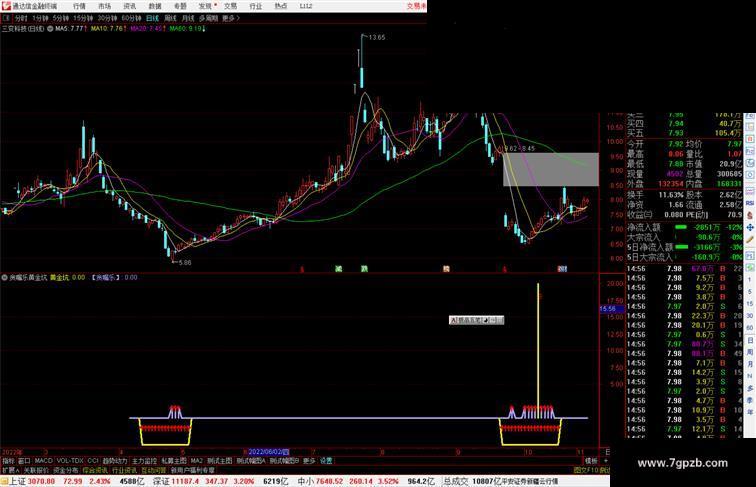This screenshot has height=487, width=756.
Task: Switch chart to 60分钟 period
Action: click(x=131, y=18)
